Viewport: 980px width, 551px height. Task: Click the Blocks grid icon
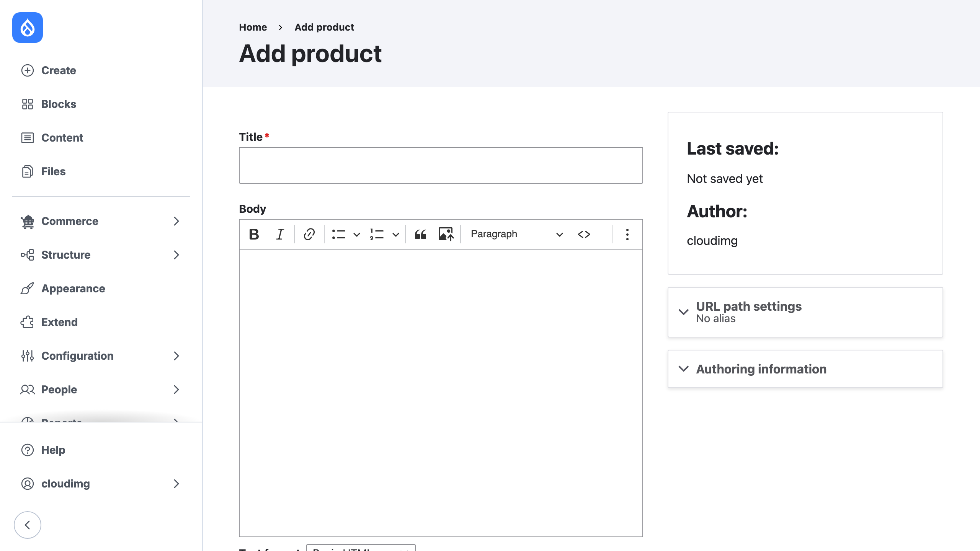click(x=27, y=104)
